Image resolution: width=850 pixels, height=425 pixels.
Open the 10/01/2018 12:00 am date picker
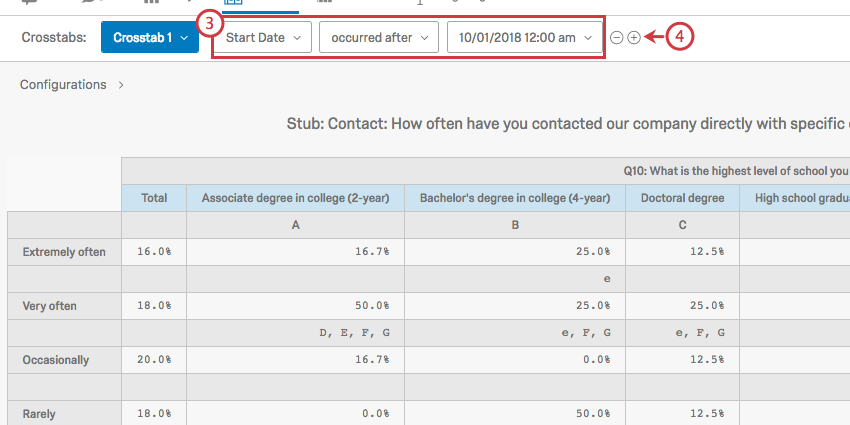tap(524, 37)
